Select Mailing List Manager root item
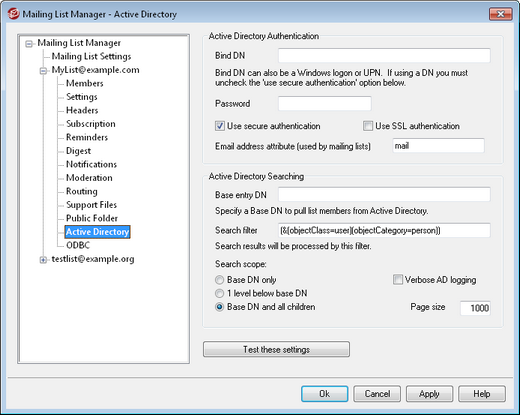Image resolution: width=520 pixels, height=415 pixels. [x=79, y=43]
